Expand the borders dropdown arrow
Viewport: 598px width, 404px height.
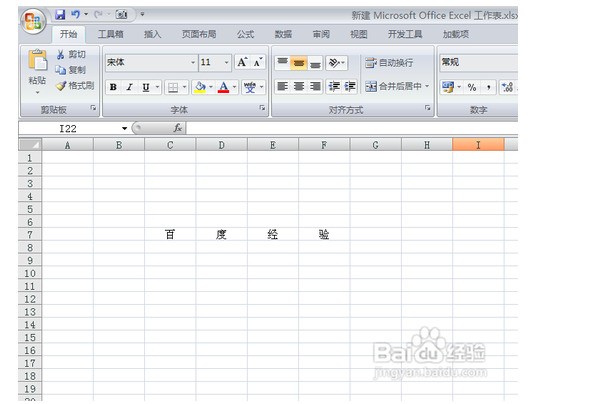185,87
